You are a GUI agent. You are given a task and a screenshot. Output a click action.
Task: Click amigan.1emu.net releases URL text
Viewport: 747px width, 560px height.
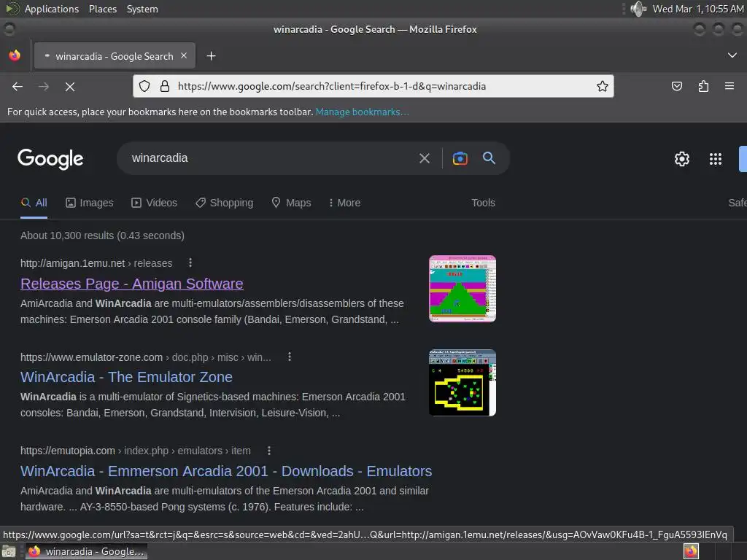pyautogui.click(x=96, y=263)
